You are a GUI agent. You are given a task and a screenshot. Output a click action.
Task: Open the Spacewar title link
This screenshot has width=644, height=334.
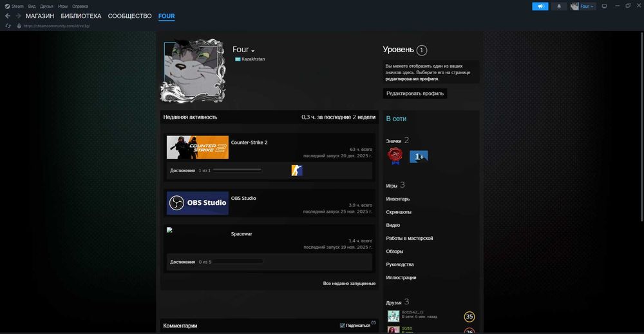(x=241, y=234)
